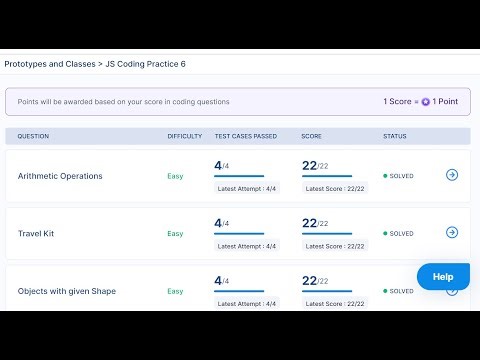This screenshot has height=360, width=480.
Task: Click SOLVED status of Travel Kit
Action: tap(398, 233)
